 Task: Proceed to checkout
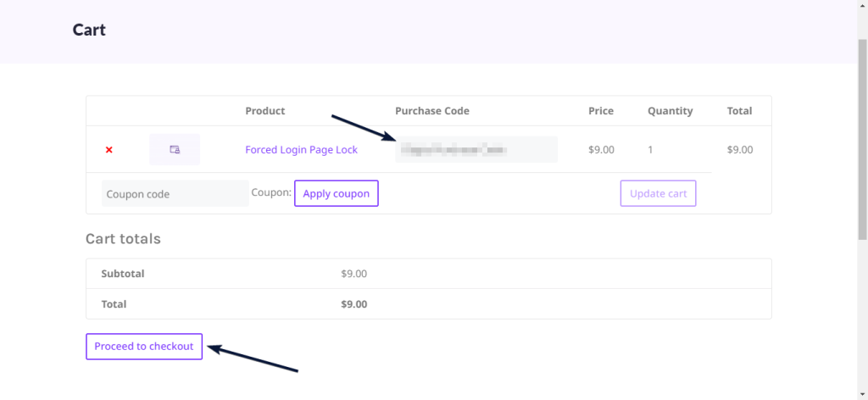pyautogui.click(x=144, y=347)
